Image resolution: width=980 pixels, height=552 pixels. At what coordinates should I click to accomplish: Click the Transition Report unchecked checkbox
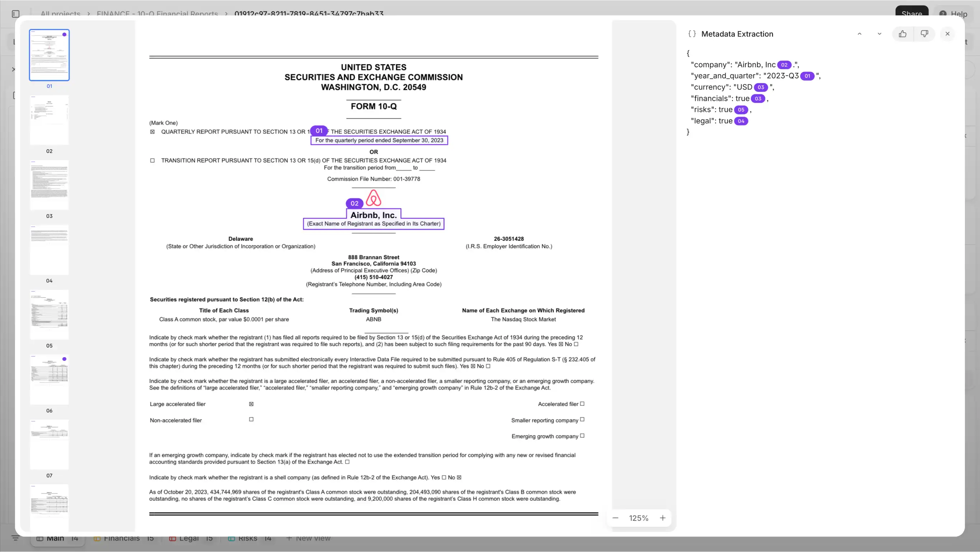click(x=152, y=161)
